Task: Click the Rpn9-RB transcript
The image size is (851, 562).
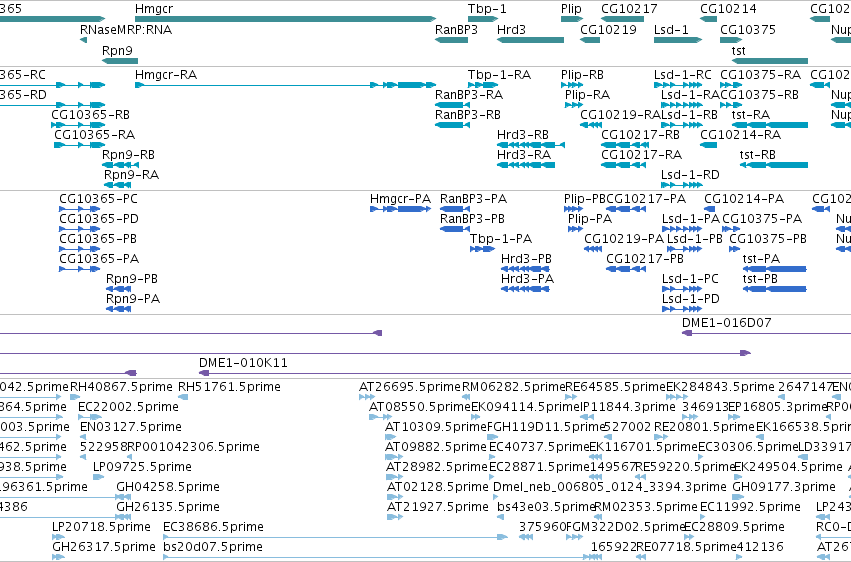Action: coord(120,165)
